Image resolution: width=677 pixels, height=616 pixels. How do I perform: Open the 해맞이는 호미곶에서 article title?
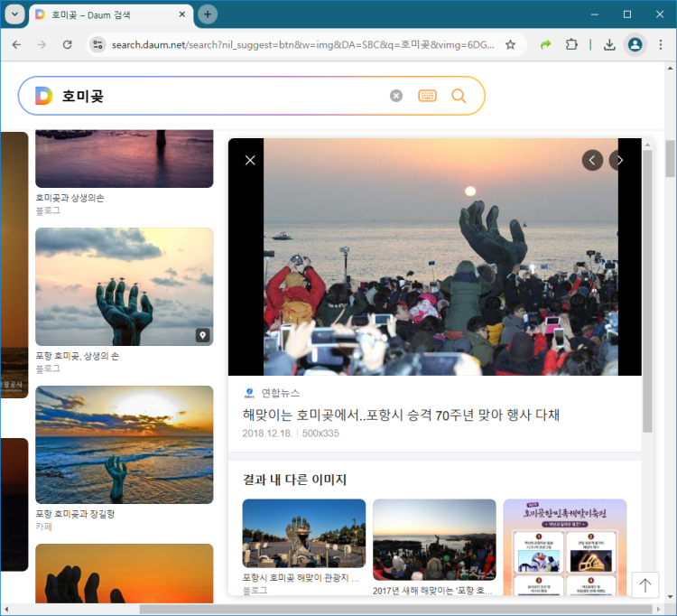point(401,415)
